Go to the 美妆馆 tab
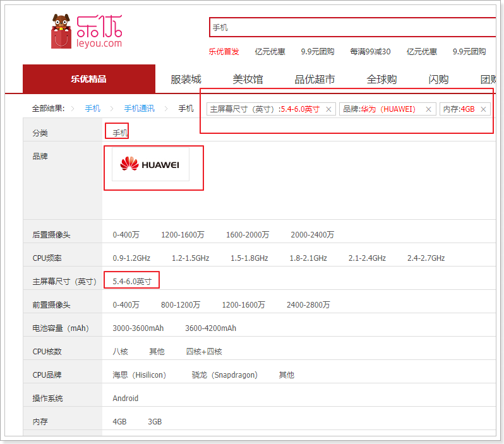Viewport: 504px width, 444px height. [248, 80]
